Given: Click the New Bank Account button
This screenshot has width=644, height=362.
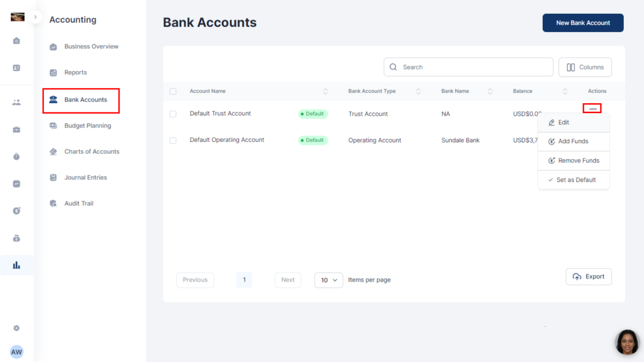Looking at the screenshot, I should [583, 23].
